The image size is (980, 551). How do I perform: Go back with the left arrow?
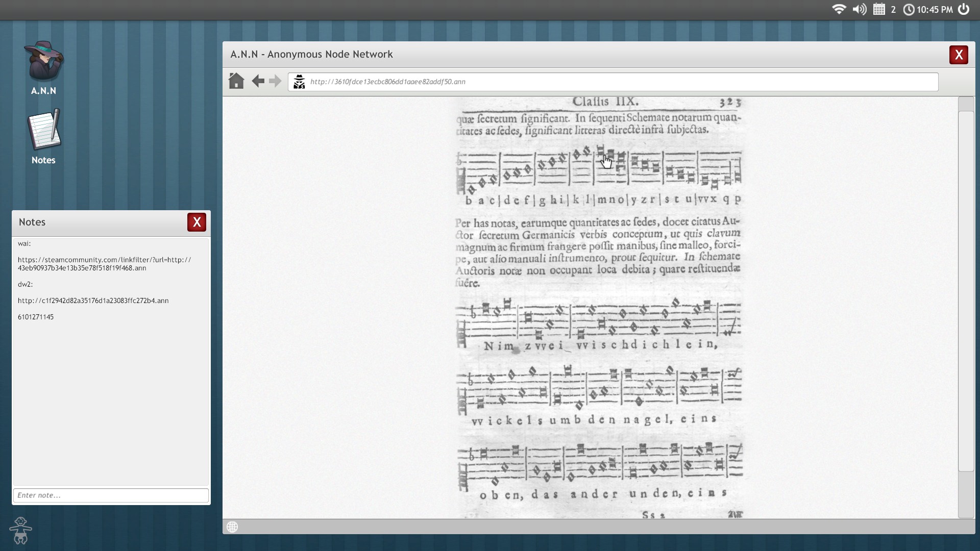tap(258, 81)
